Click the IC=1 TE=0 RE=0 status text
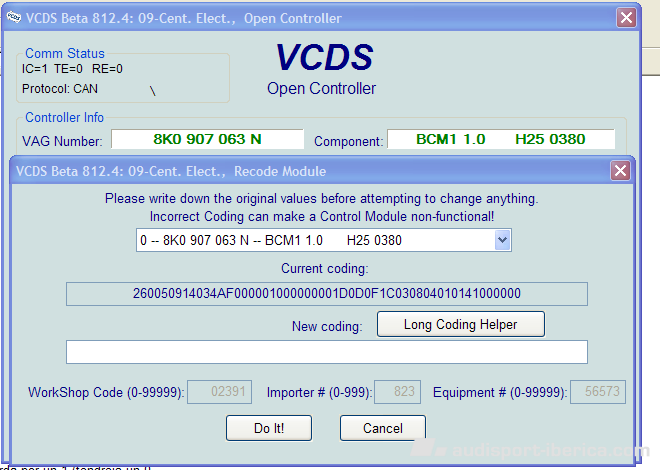The width and height of the screenshot is (660, 470). (72, 69)
